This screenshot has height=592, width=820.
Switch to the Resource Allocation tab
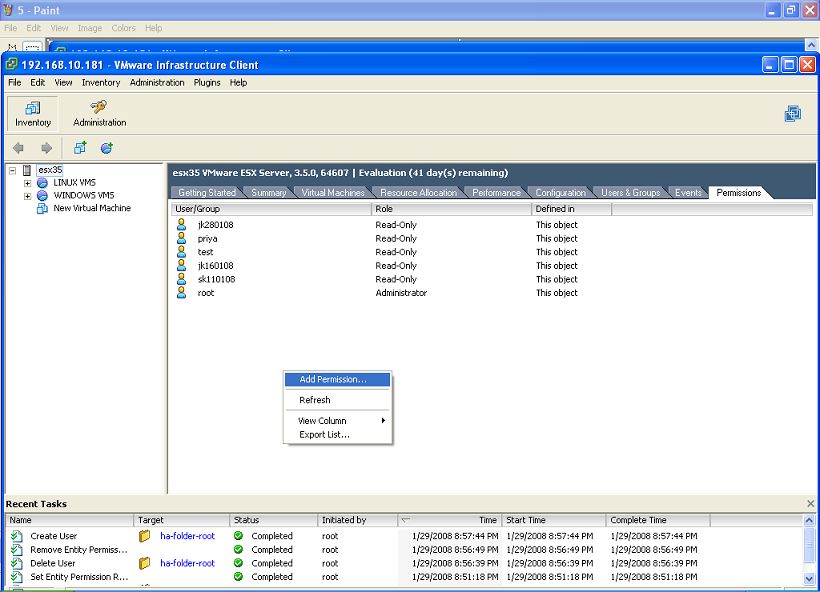coord(418,192)
